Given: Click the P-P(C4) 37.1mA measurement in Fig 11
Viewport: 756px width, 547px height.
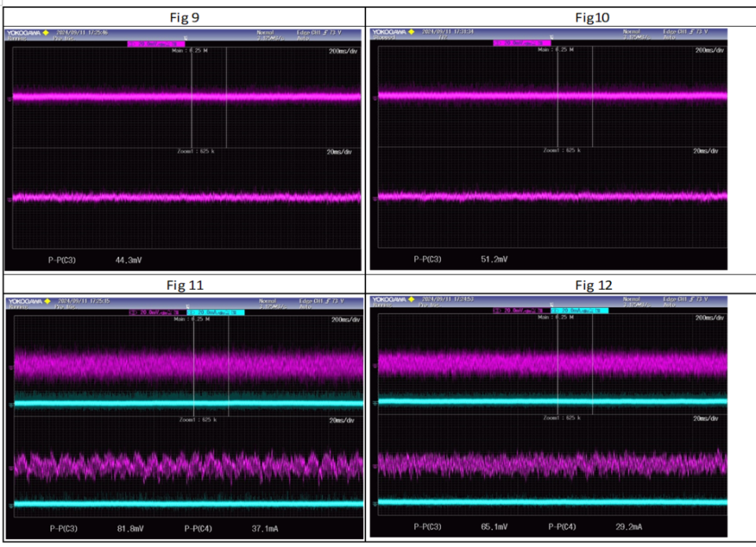Looking at the screenshot, I should click(231, 529).
